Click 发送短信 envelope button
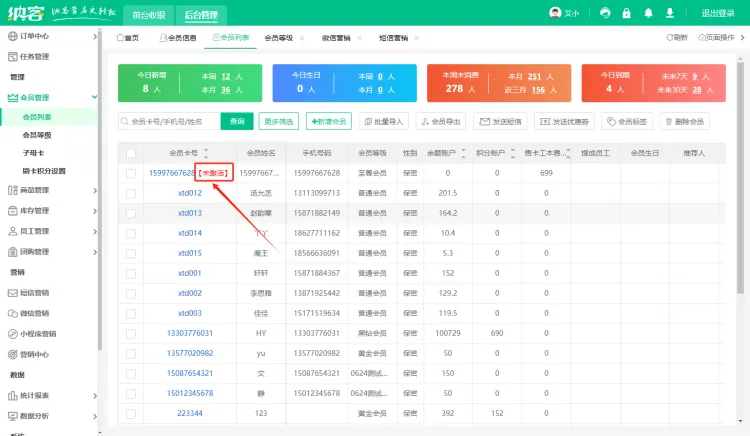Screen dimensions: 750x436 click(500, 121)
